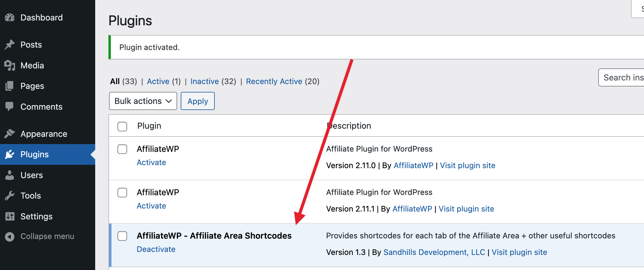The height and width of the screenshot is (270, 644).
Task: Open the Media menu item
Action: pos(32,65)
